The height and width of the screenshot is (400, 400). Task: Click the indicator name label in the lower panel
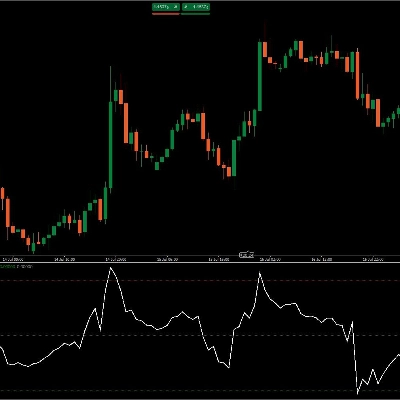[16, 266]
